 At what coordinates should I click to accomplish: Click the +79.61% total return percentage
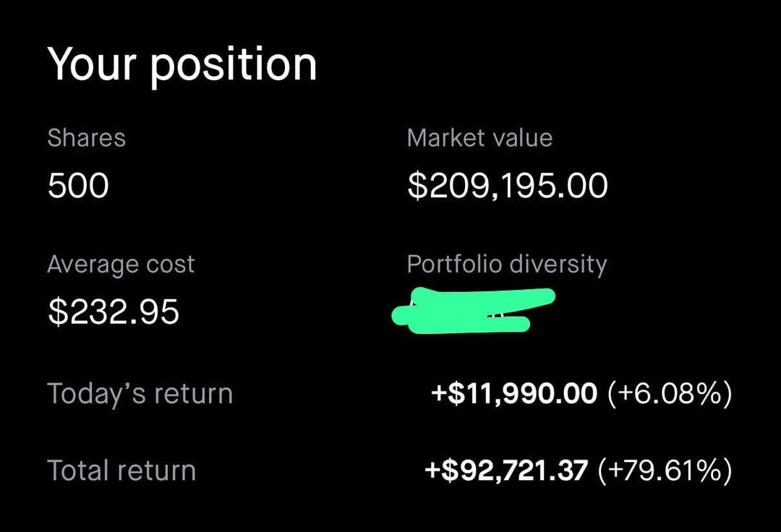[665, 471]
